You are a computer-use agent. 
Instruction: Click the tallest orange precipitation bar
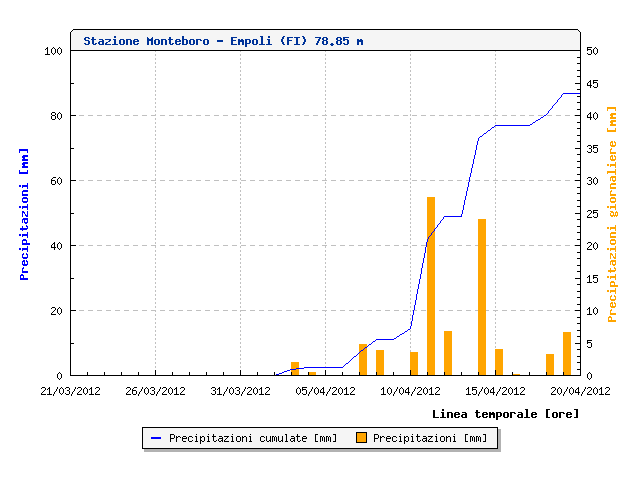click(431, 286)
